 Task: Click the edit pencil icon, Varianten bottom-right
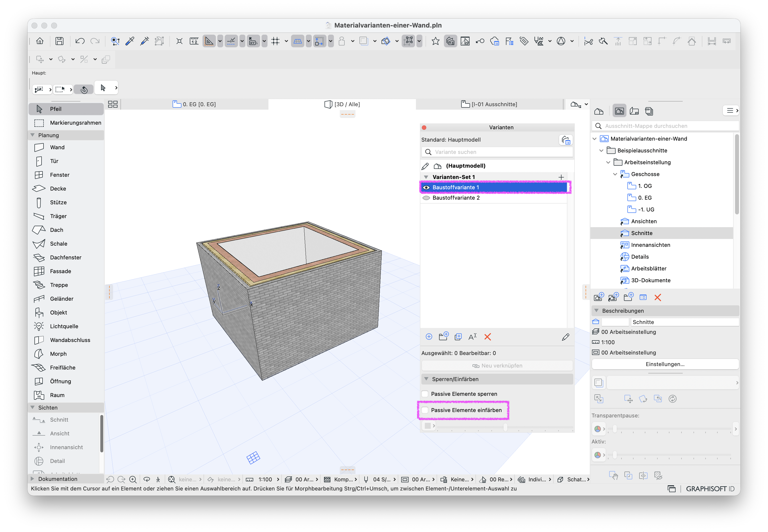tap(566, 337)
